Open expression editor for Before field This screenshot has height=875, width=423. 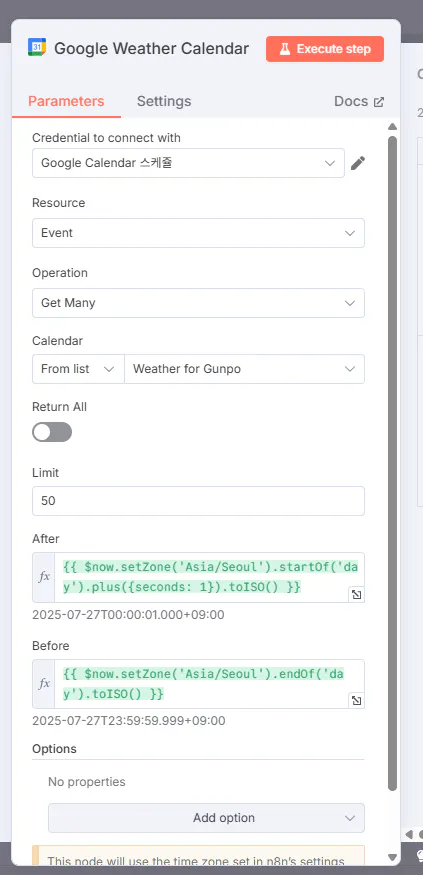[x=356, y=701]
